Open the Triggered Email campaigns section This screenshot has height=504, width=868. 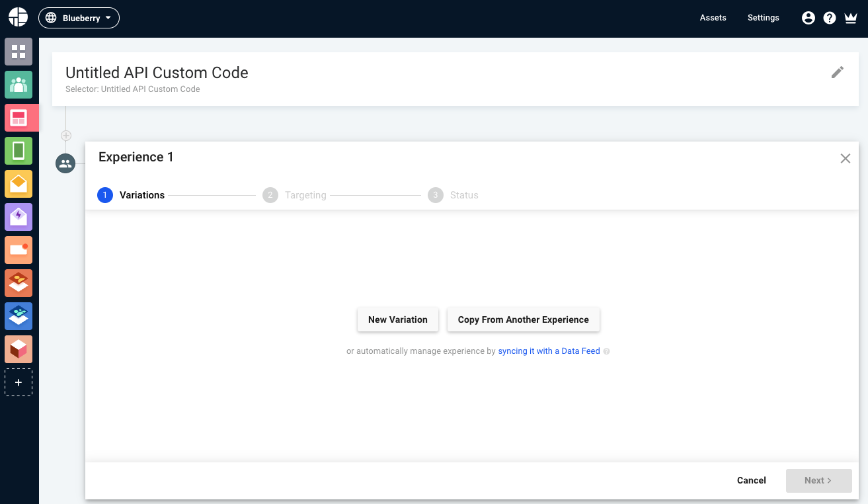point(18,217)
